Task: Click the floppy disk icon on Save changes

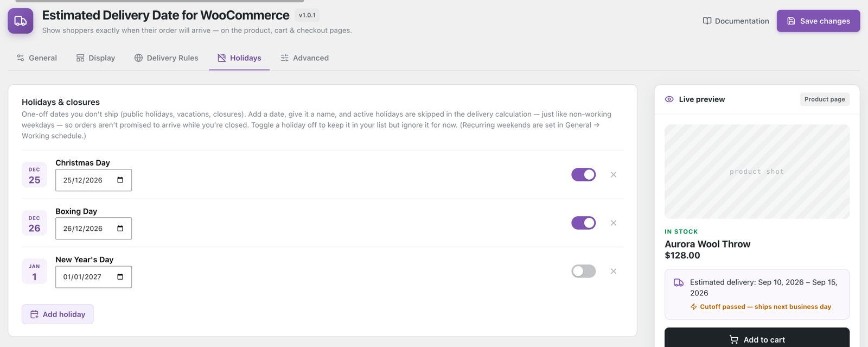Action: (791, 21)
